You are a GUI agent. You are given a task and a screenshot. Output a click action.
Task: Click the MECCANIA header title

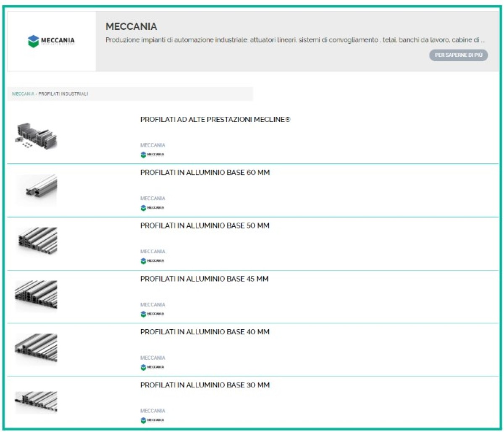point(131,26)
